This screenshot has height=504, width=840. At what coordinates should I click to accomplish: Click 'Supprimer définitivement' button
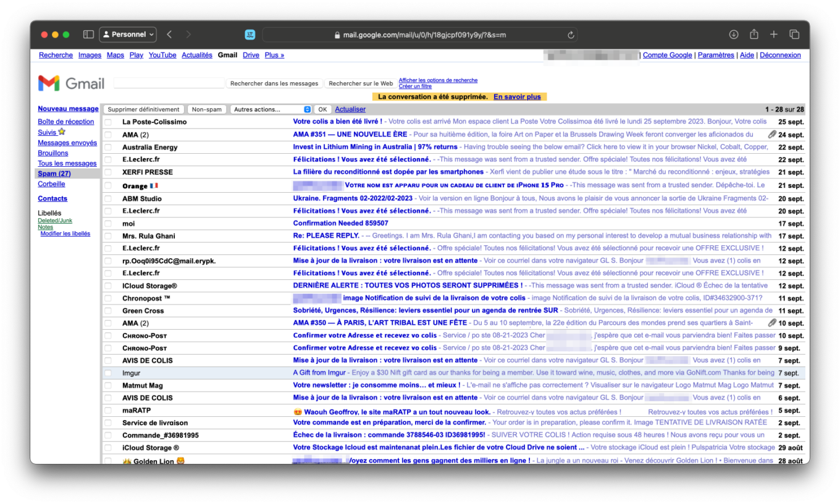pyautogui.click(x=144, y=109)
